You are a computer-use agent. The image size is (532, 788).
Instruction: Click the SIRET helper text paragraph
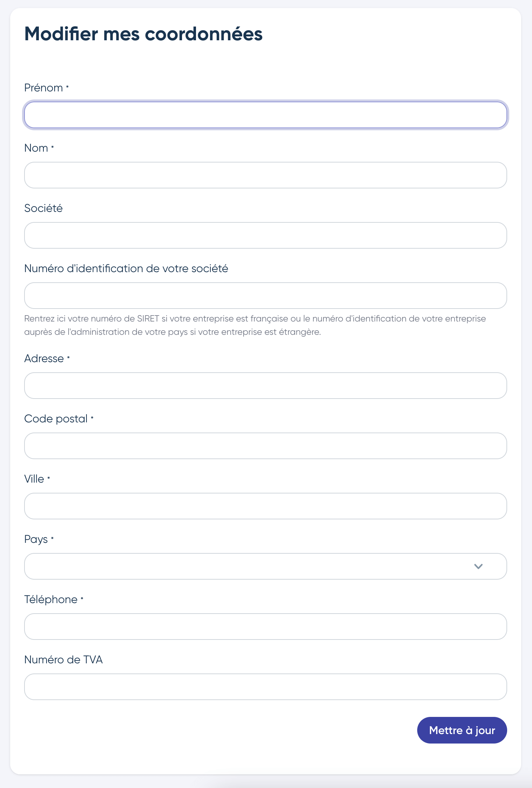255,325
